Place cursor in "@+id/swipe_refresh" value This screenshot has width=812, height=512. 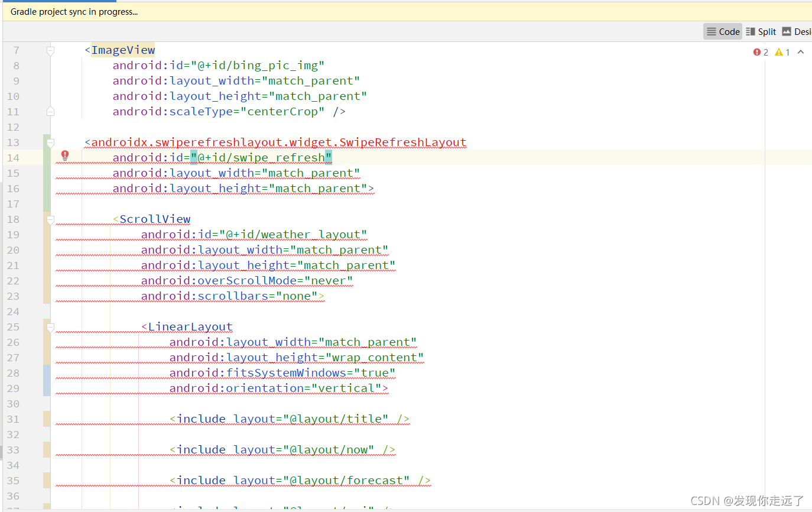[261, 158]
